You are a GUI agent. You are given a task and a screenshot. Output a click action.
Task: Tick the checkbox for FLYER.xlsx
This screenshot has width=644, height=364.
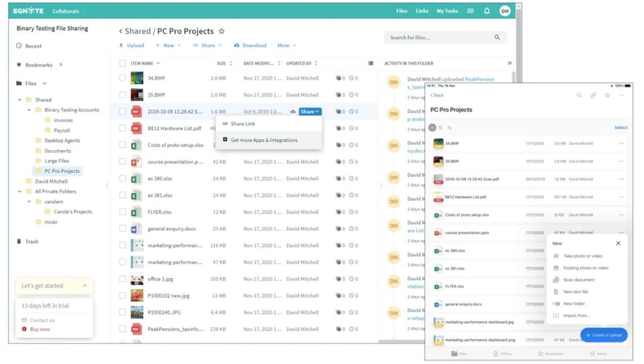click(x=122, y=212)
